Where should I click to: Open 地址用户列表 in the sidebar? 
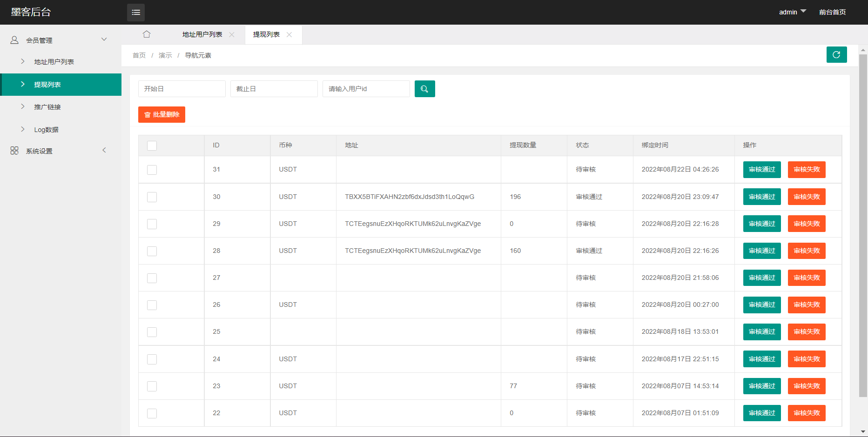(x=61, y=62)
